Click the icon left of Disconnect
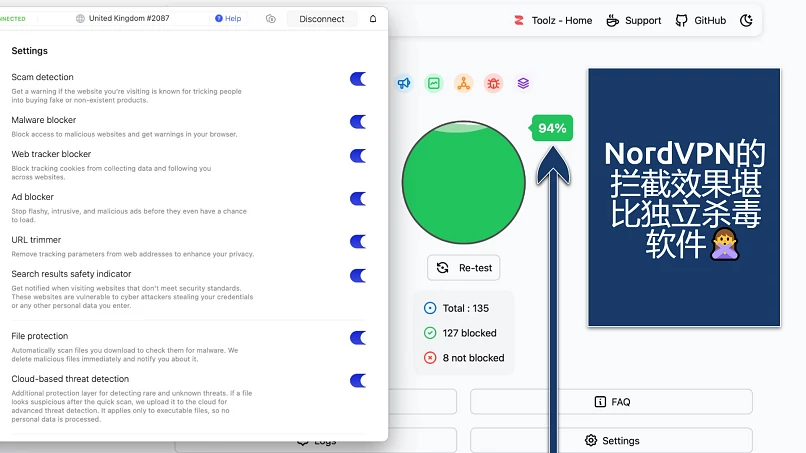 pos(271,19)
